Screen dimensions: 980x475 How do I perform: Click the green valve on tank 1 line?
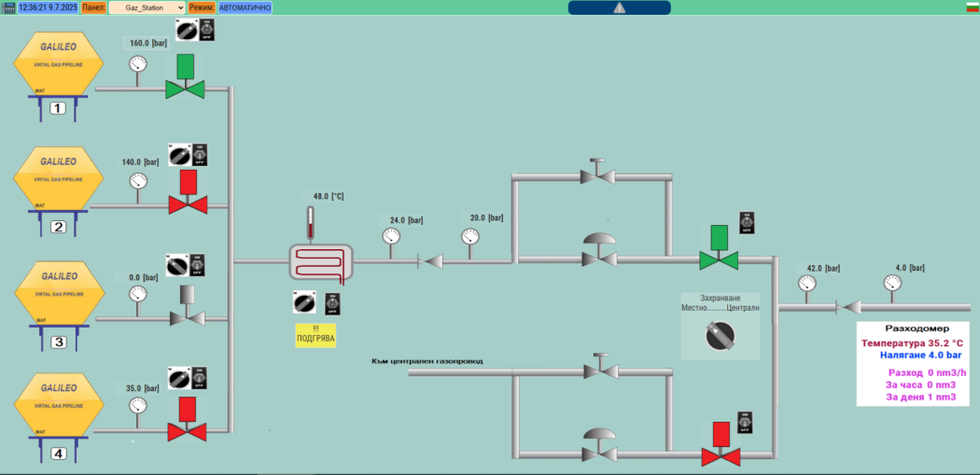pos(185,77)
